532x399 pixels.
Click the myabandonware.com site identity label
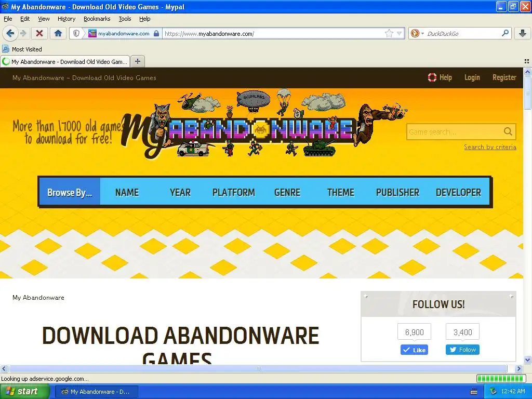coord(124,33)
